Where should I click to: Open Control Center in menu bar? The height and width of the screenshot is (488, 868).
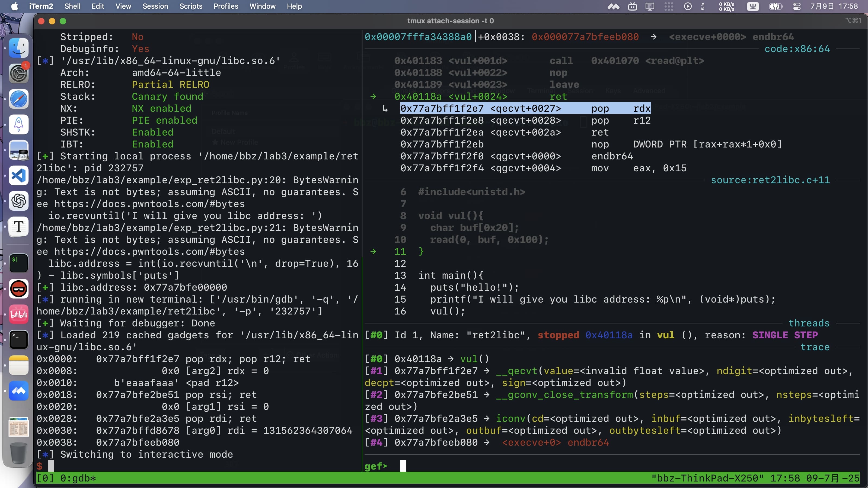[x=797, y=7]
